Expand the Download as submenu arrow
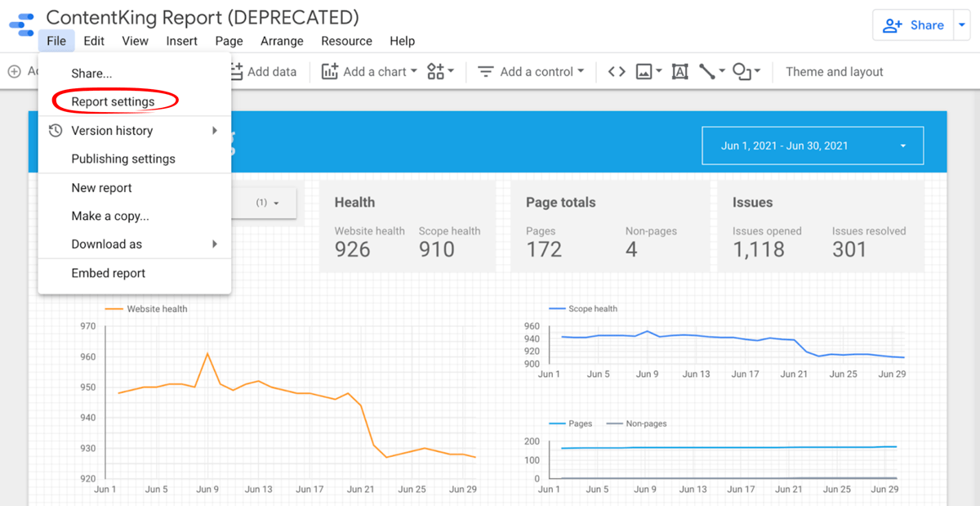This screenshot has width=980, height=506. (x=215, y=244)
